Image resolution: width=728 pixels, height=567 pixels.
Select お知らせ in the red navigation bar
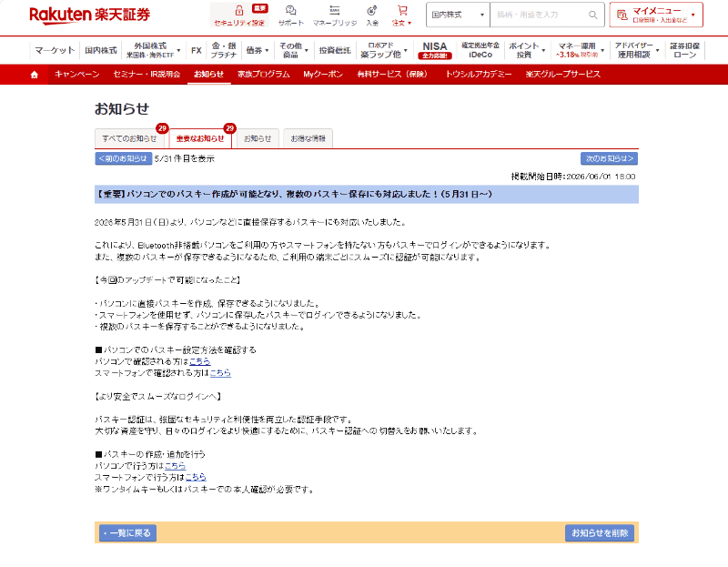click(x=209, y=75)
